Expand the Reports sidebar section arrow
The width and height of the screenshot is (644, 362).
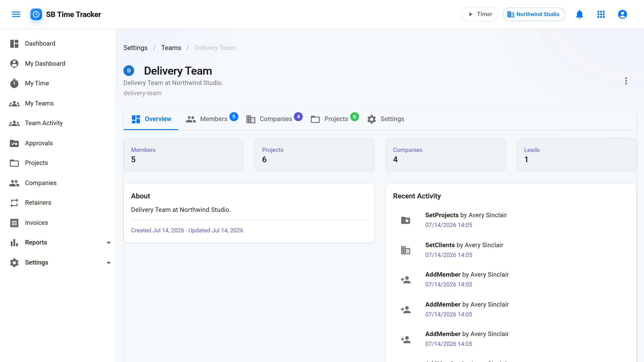108,243
